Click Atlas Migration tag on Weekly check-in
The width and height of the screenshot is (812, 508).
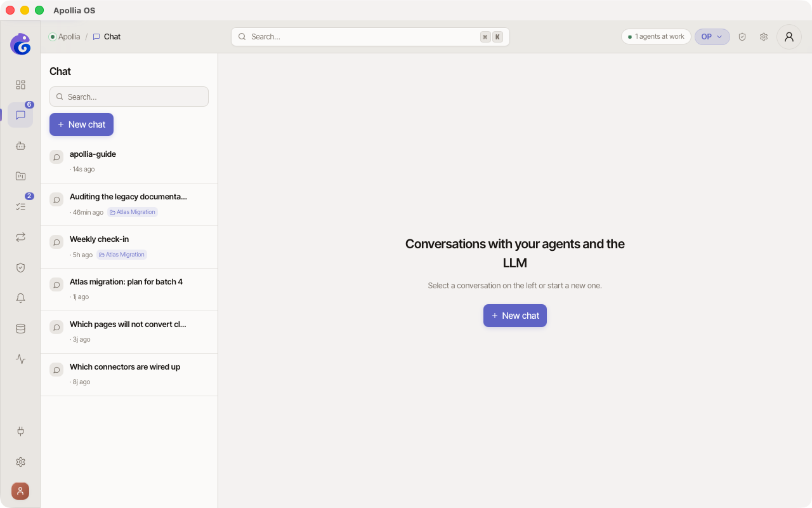(122, 255)
